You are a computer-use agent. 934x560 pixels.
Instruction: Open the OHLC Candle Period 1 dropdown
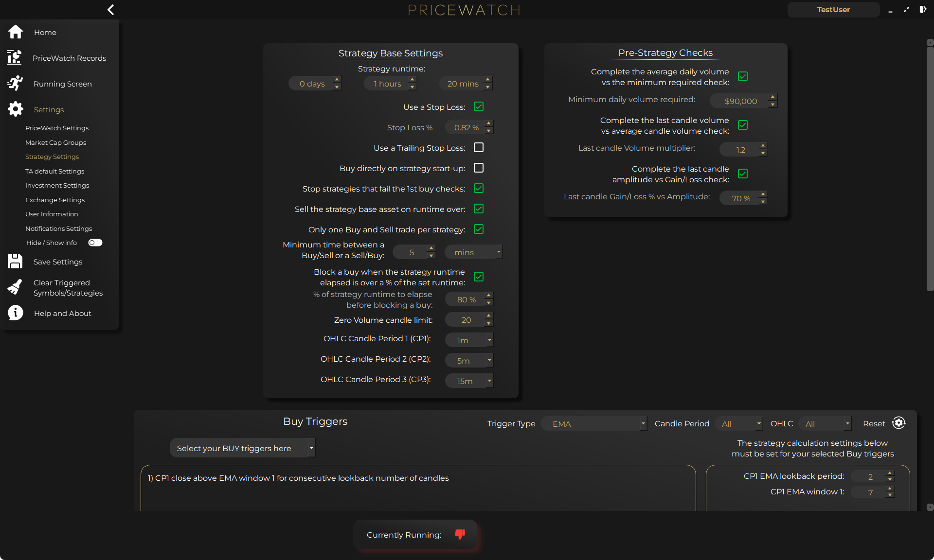468,340
